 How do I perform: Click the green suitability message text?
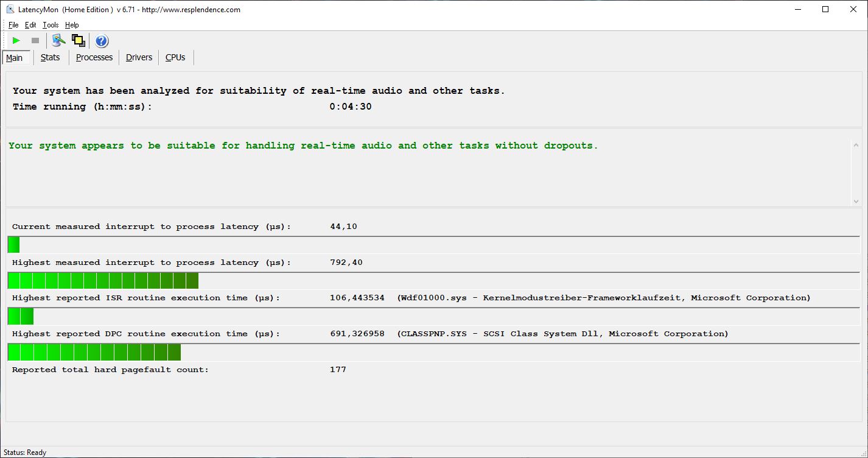[x=303, y=146]
